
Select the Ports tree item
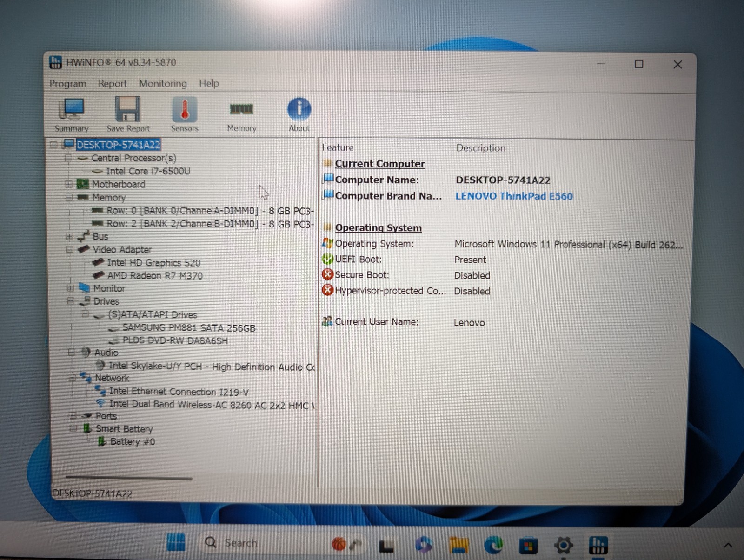(106, 416)
